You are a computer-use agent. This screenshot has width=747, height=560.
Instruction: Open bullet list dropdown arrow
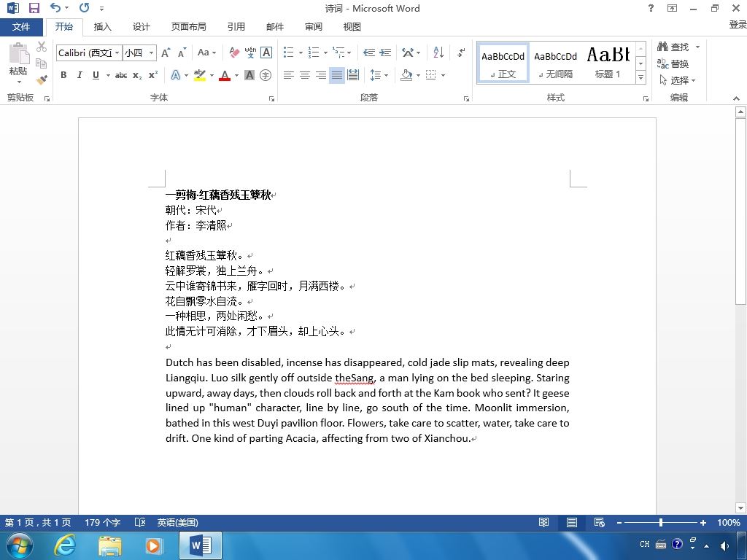301,52
